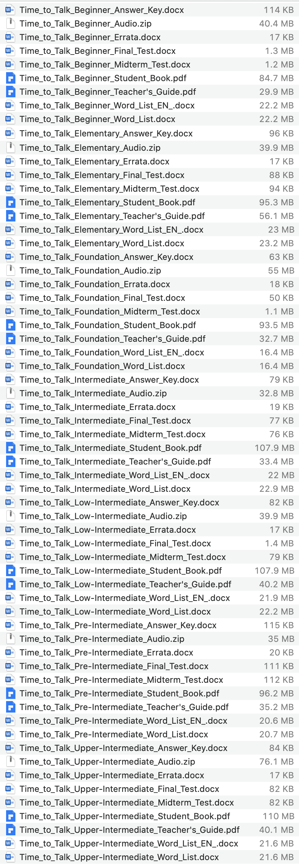
Task: Click the PDF icon for Time_to_Talk_Upper-Intermediate_Teacher's_Guide.pdf
Action: 10,830
